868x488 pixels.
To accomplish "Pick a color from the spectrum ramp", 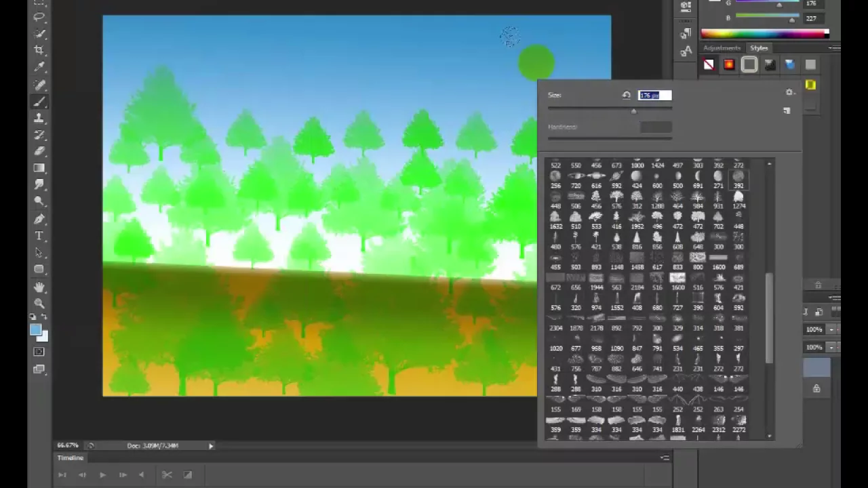I will (764, 33).
